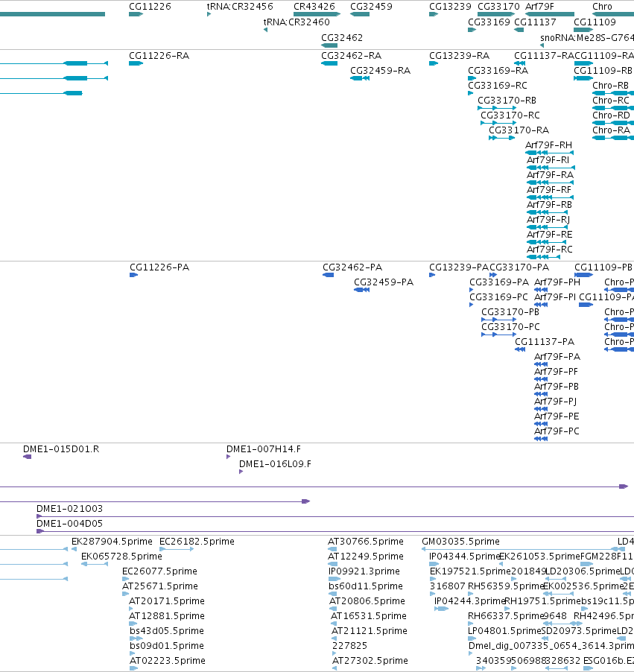Select the AT30766.5prime EST label
Viewport: 634px width, 672px height.
pyautogui.click(x=366, y=542)
